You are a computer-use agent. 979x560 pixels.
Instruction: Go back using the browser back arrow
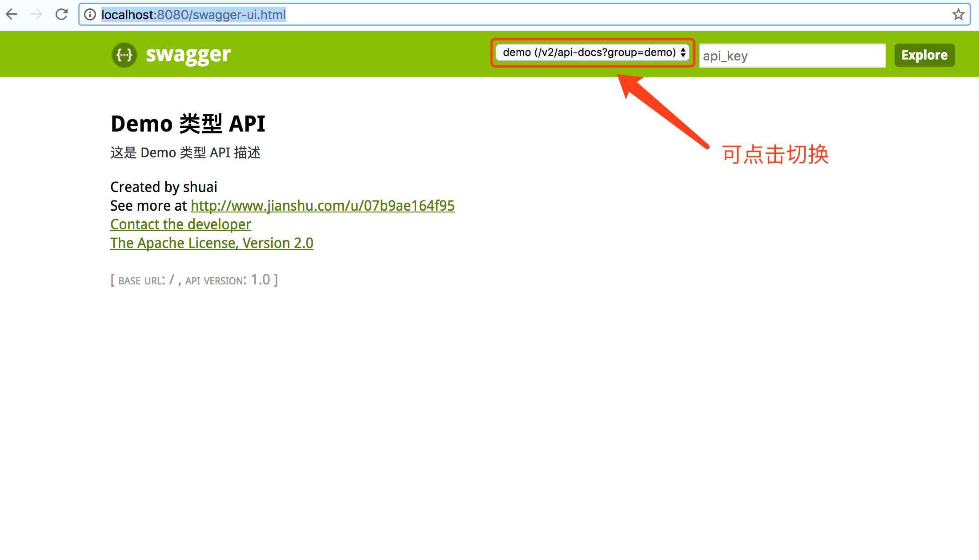click(12, 15)
